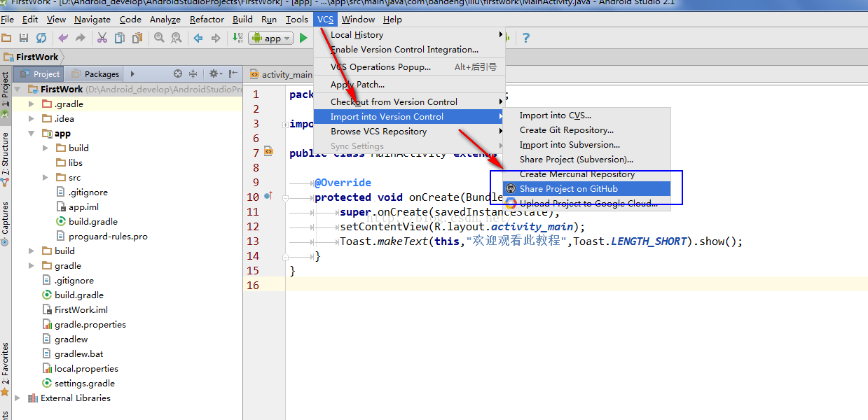Image resolution: width=868 pixels, height=420 pixels.
Task: Expand the .gradle folder node
Action: coord(32,104)
